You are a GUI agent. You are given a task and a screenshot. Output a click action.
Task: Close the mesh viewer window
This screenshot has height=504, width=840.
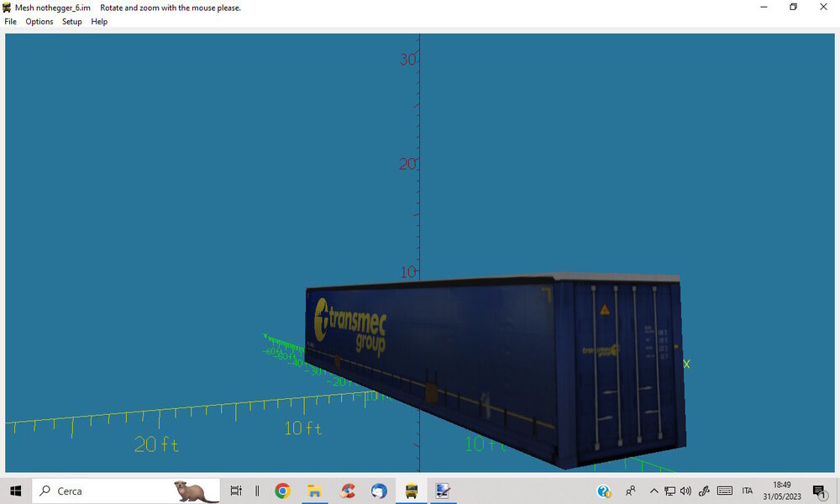click(x=823, y=7)
